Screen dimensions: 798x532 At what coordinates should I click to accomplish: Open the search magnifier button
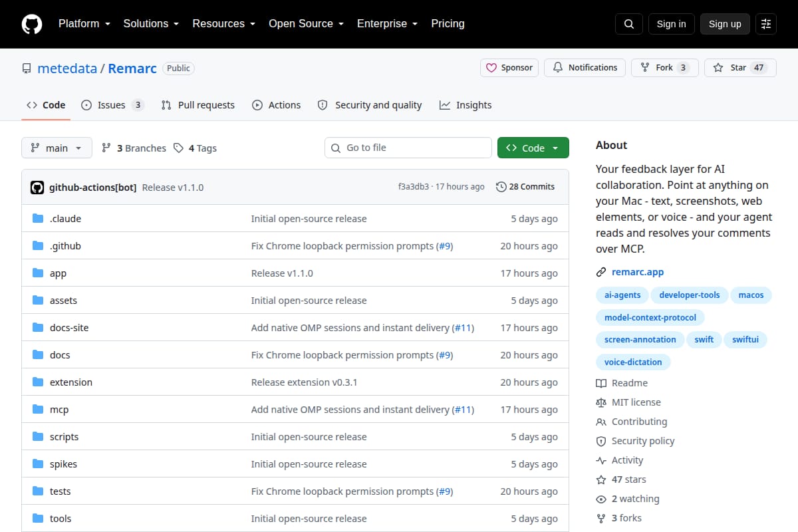(x=629, y=24)
